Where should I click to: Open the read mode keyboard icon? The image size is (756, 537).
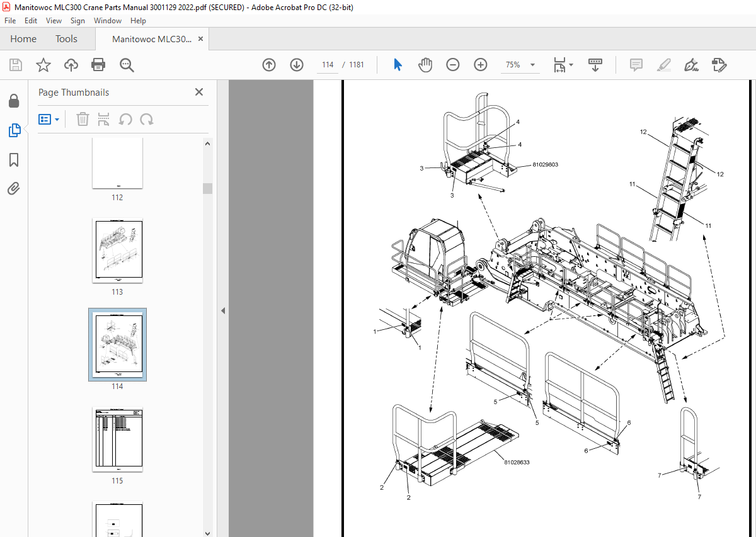(595, 65)
